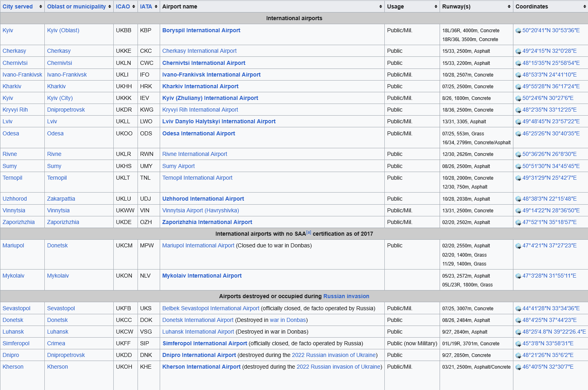Click the SAA footnote [a] reference
The height and width of the screenshot is (390, 588).
click(309, 232)
